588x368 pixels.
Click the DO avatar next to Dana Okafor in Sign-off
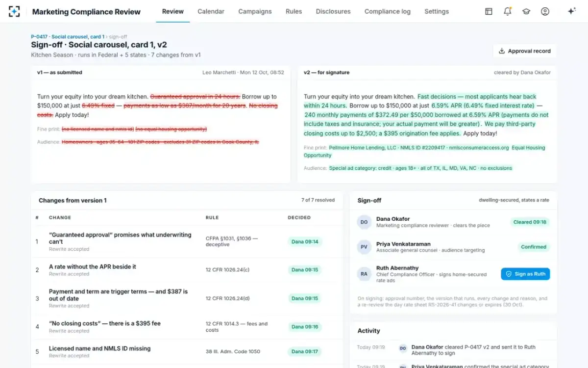(x=364, y=222)
